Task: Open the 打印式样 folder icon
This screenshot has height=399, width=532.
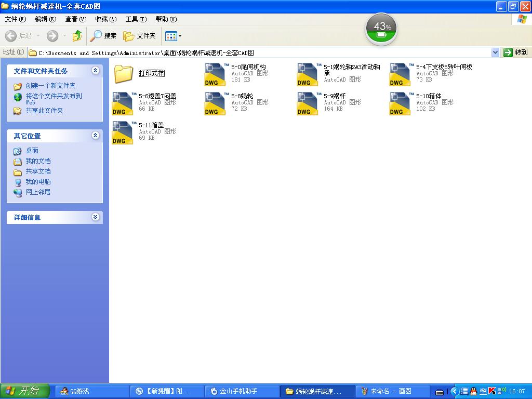Action: pyautogui.click(x=123, y=74)
